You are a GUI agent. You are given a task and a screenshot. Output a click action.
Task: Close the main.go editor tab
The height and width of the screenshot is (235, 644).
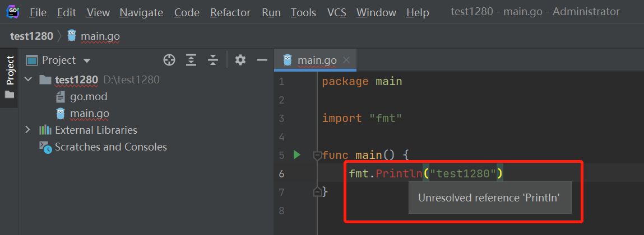(346, 60)
